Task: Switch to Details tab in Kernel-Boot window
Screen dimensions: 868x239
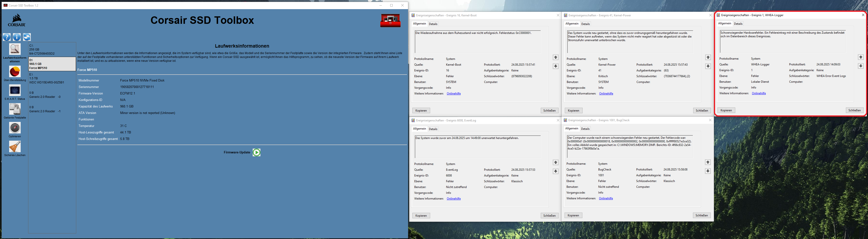Action: (x=433, y=24)
